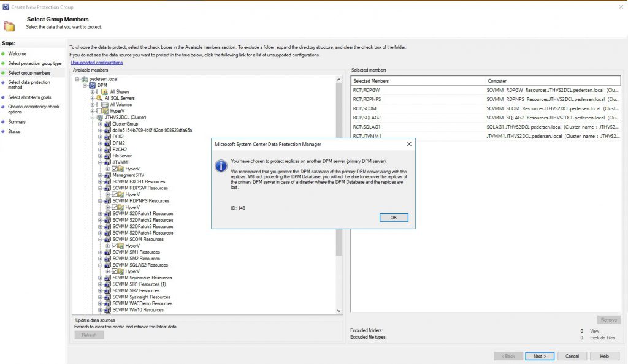The height and width of the screenshot is (364, 628).
Task: Click the icon beside SCVMM SR2 Resources
Action: click(107, 290)
